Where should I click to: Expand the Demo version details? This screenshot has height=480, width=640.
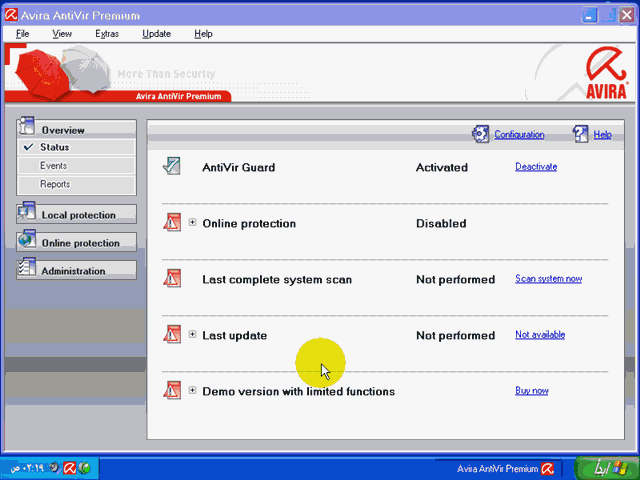coord(193,391)
